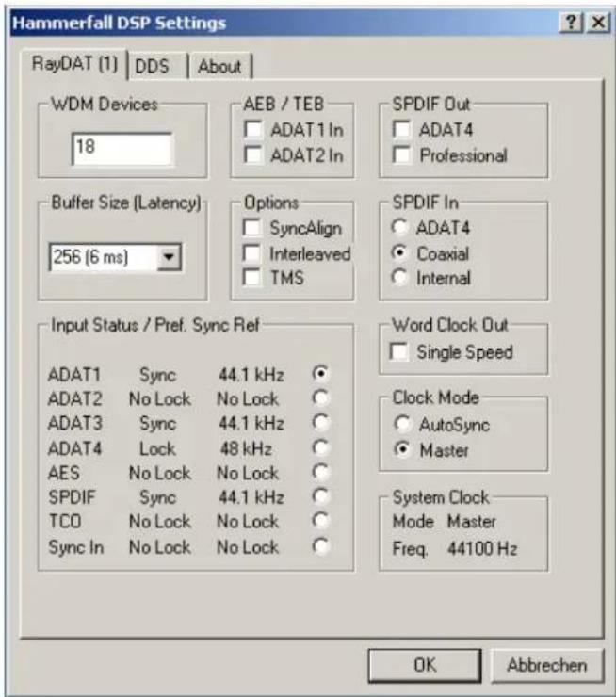
Task: Click the 44100 Hz system clock frequency
Action: (482, 548)
